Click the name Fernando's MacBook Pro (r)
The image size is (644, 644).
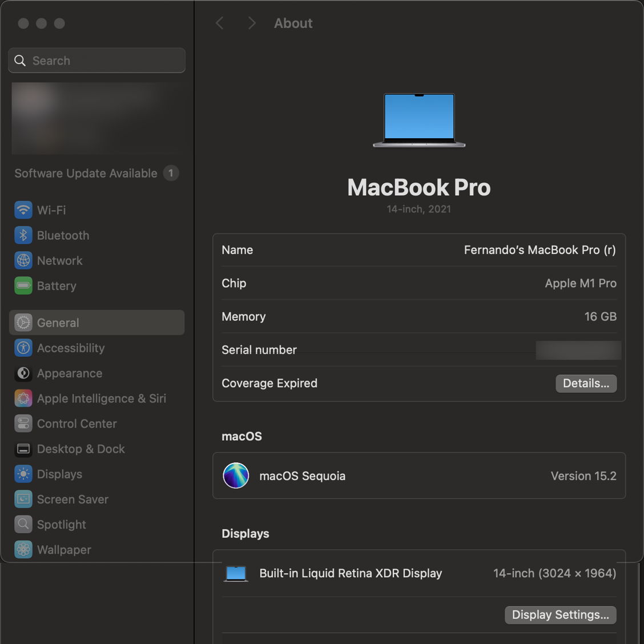click(540, 249)
